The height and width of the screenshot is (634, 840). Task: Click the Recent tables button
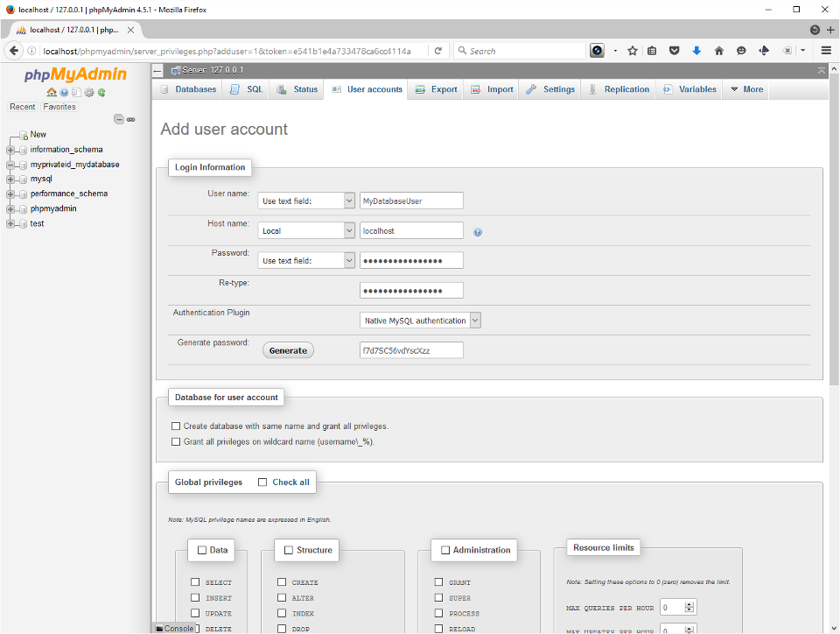pyautogui.click(x=23, y=107)
